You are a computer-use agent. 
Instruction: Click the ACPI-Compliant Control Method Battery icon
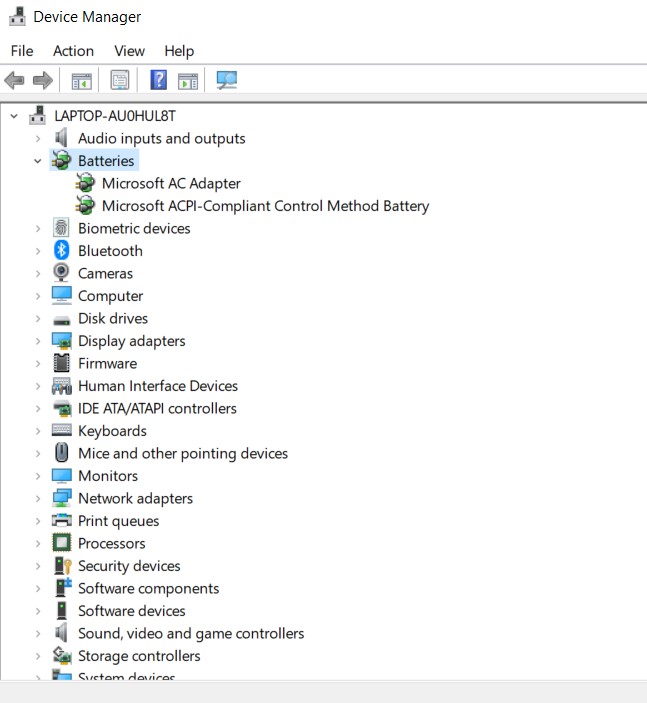[85, 205]
